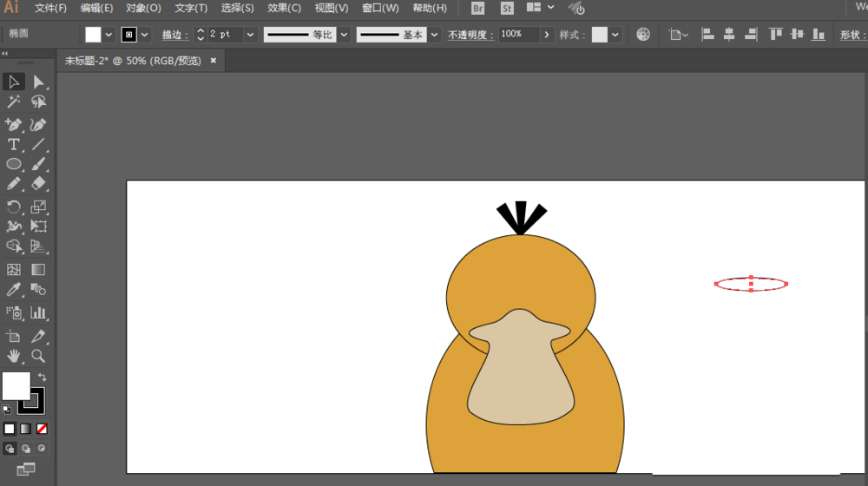Swap fill and stroke colors

[42, 377]
